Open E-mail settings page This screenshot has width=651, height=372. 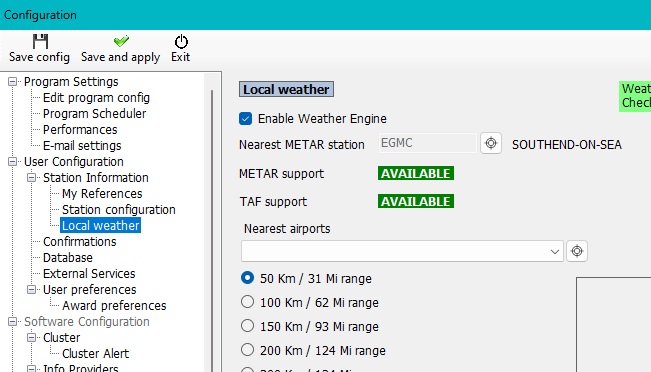(82, 146)
